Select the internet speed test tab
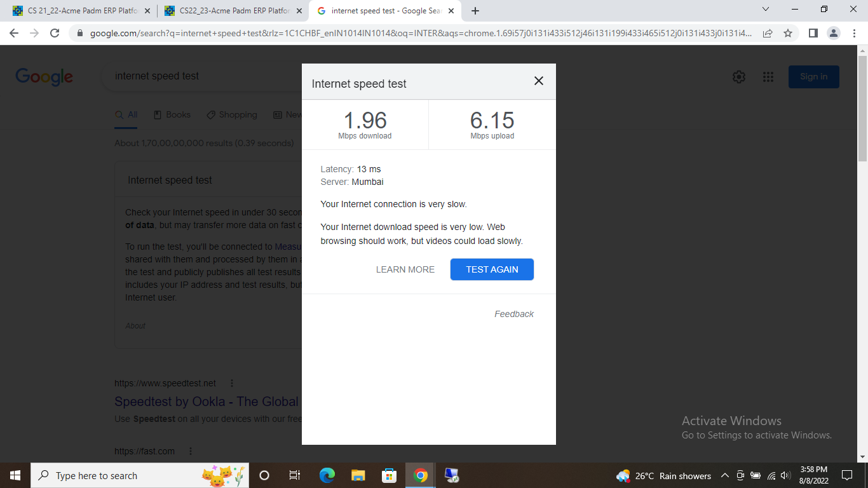The image size is (868, 488). pyautogui.click(x=384, y=11)
